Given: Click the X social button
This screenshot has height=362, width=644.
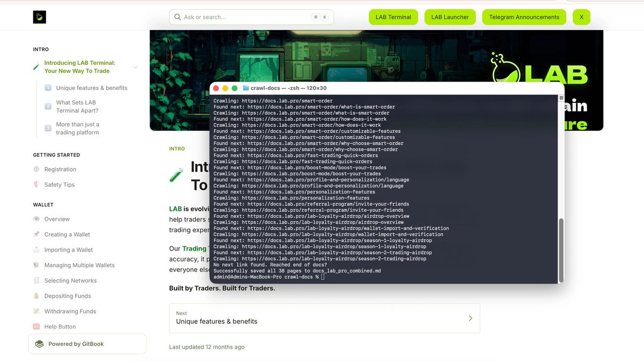Looking at the screenshot, I should point(582,17).
